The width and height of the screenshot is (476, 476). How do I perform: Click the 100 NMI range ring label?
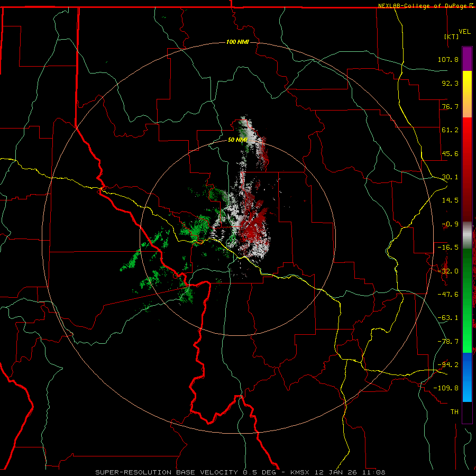237,42
